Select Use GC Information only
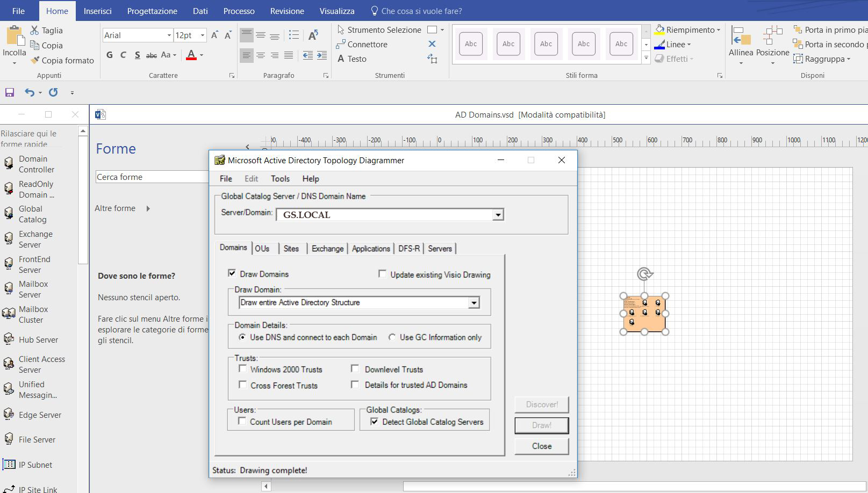 click(392, 337)
